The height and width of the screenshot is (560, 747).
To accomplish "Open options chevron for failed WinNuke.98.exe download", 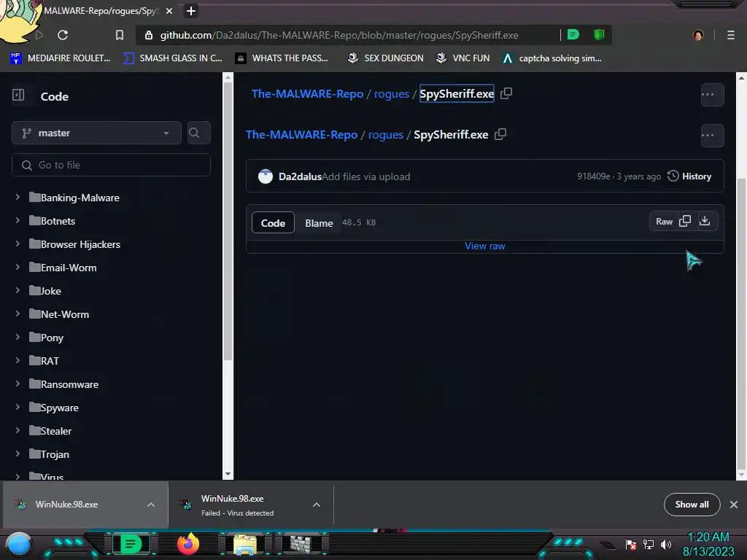I will pos(317,505).
